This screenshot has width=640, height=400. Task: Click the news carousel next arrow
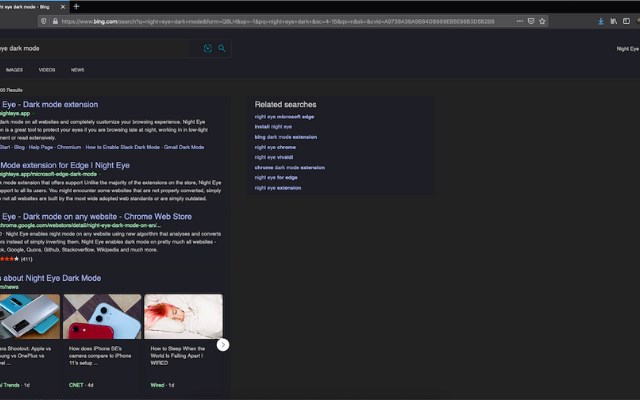coord(223,345)
